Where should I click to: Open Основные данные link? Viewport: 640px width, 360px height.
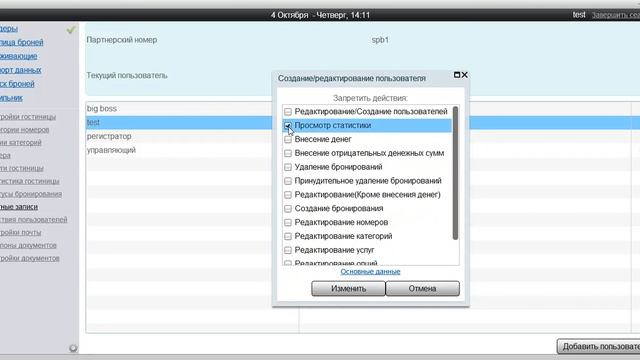pyautogui.click(x=370, y=271)
